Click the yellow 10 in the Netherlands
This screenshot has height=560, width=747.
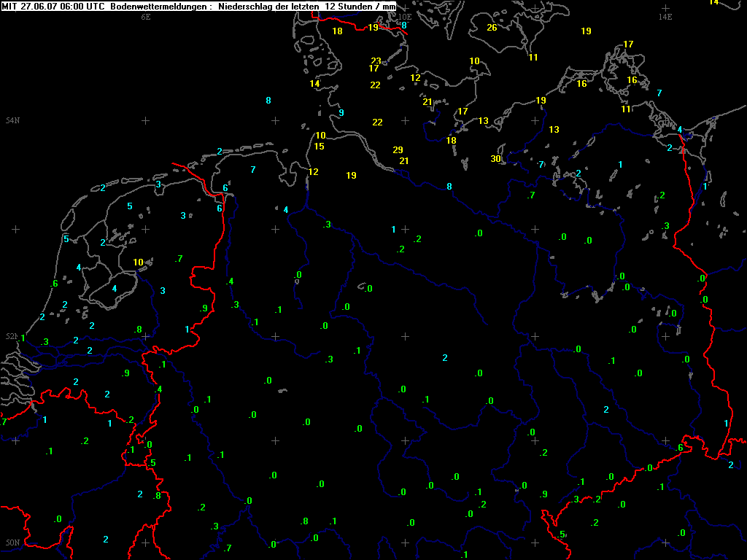(138, 262)
